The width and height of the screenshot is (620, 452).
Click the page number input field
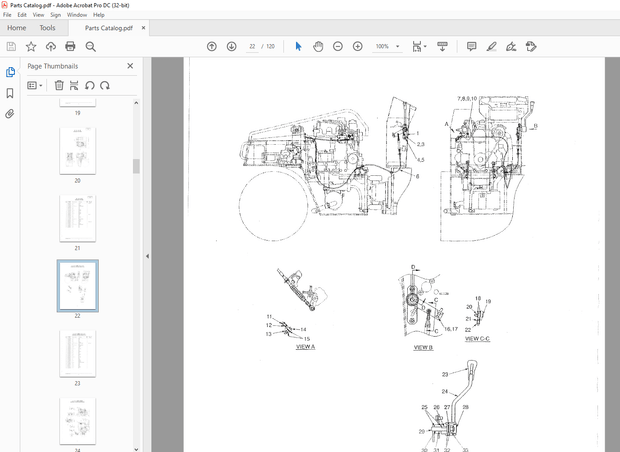tap(252, 46)
